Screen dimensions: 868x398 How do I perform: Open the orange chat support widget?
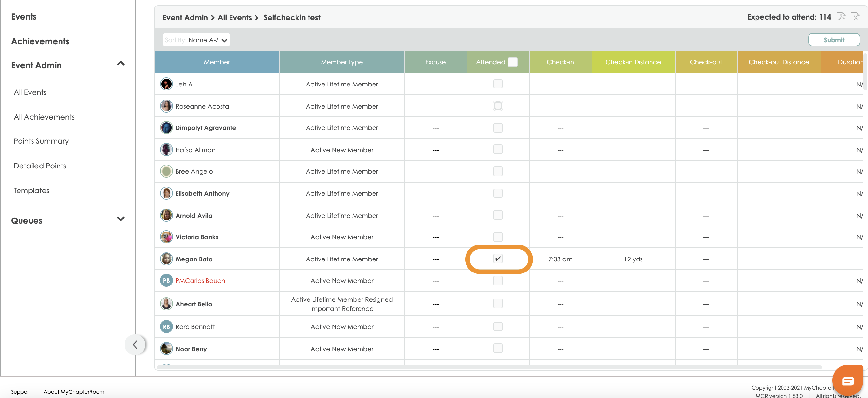tap(848, 381)
